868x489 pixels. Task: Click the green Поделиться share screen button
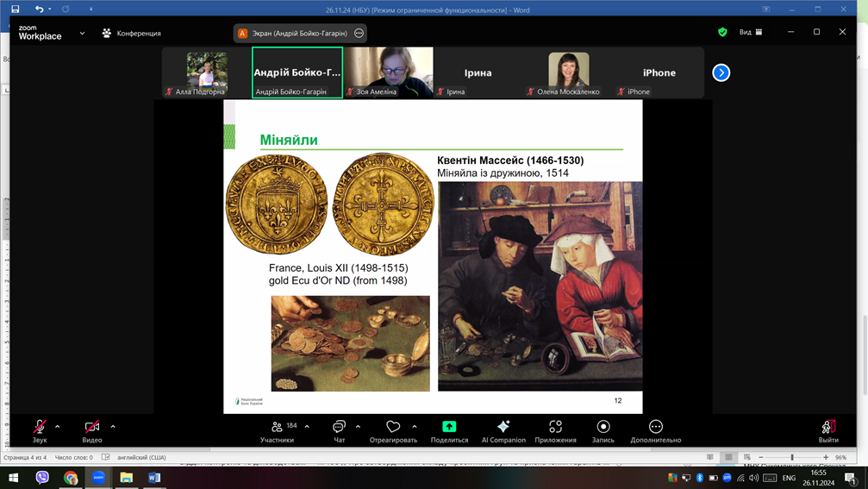tap(449, 428)
